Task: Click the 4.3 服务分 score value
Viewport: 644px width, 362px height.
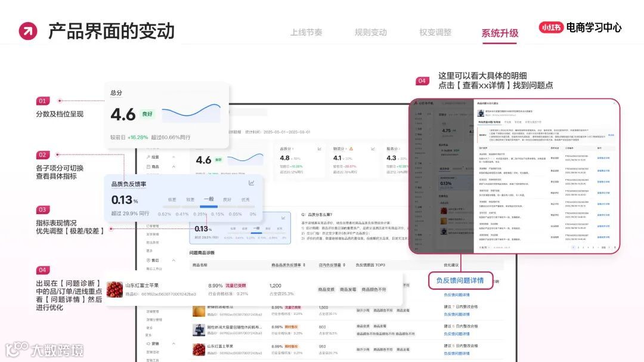Action: pos(391,158)
